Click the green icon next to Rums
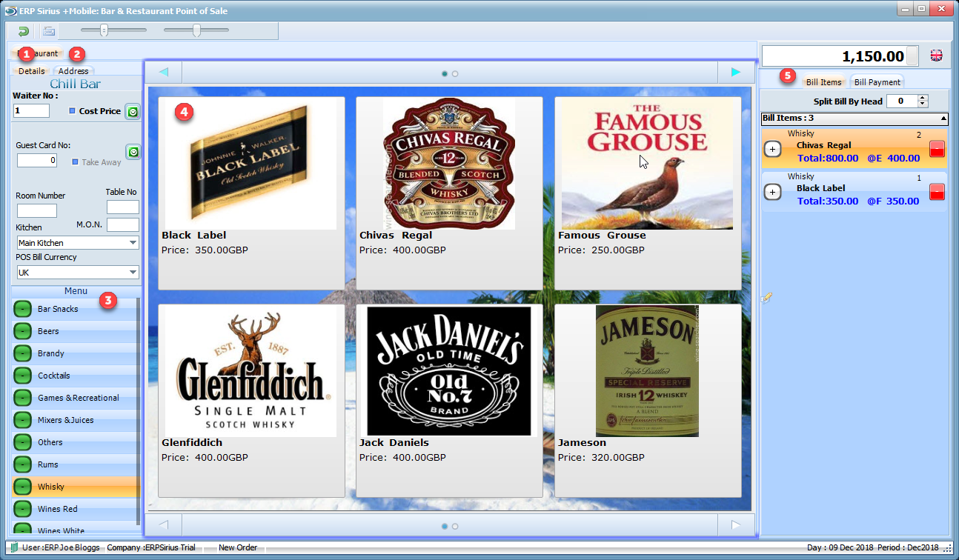The height and width of the screenshot is (560, 959). [23, 464]
